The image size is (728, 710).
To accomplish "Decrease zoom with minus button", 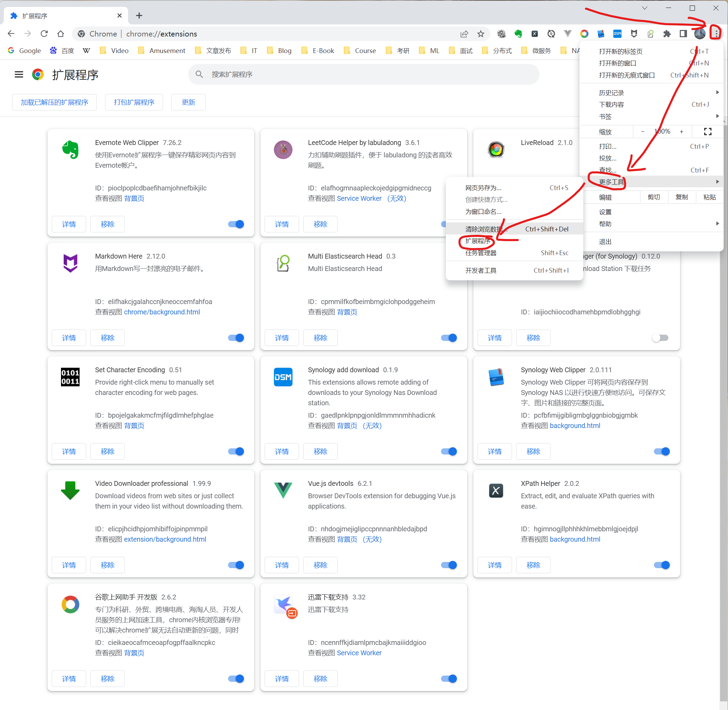I will 643,131.
